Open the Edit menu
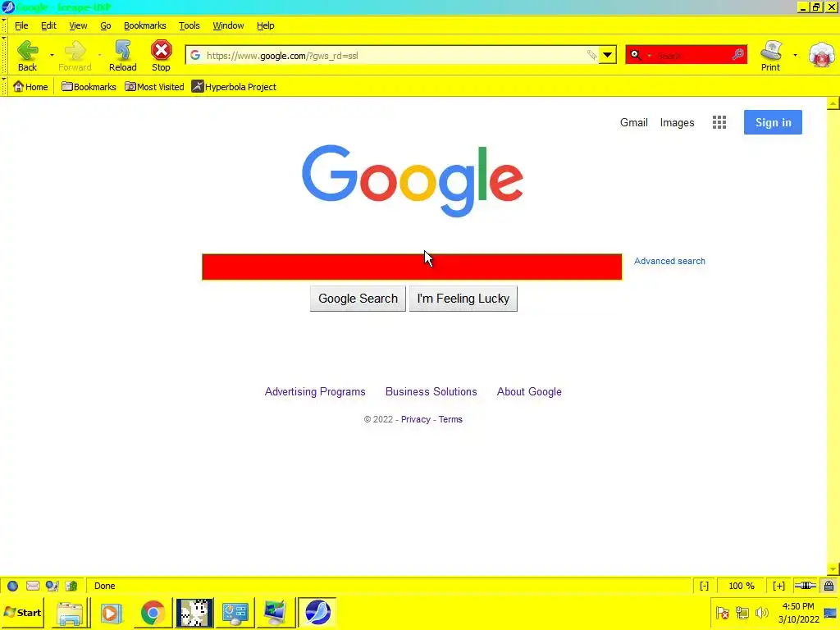The width and height of the screenshot is (840, 630). tap(48, 25)
